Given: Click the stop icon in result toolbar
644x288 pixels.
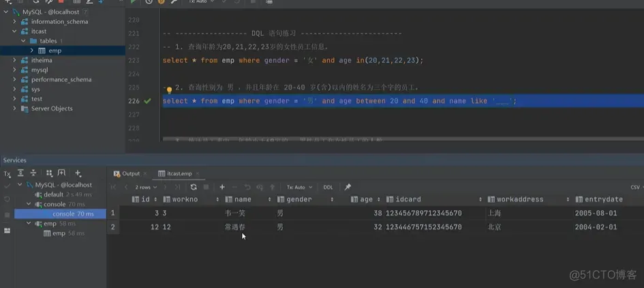Looking at the screenshot, I should (x=206, y=187).
